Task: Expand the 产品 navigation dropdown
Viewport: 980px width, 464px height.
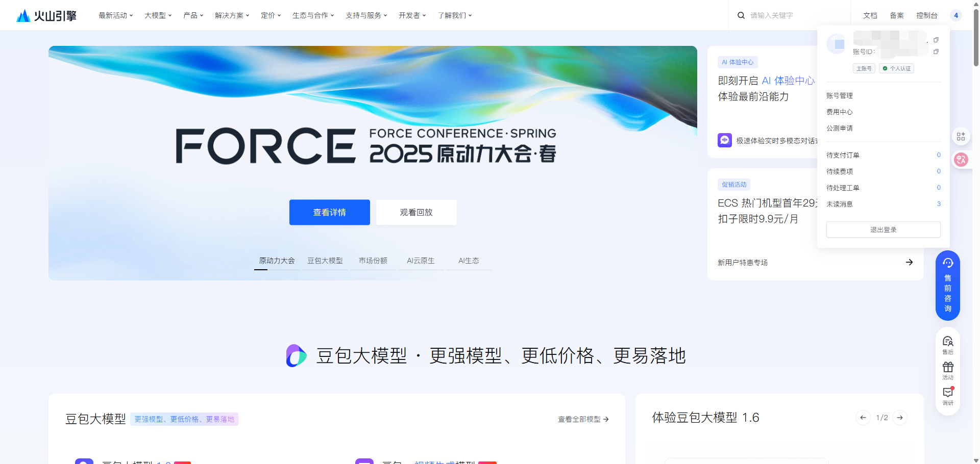Action: (x=193, y=15)
